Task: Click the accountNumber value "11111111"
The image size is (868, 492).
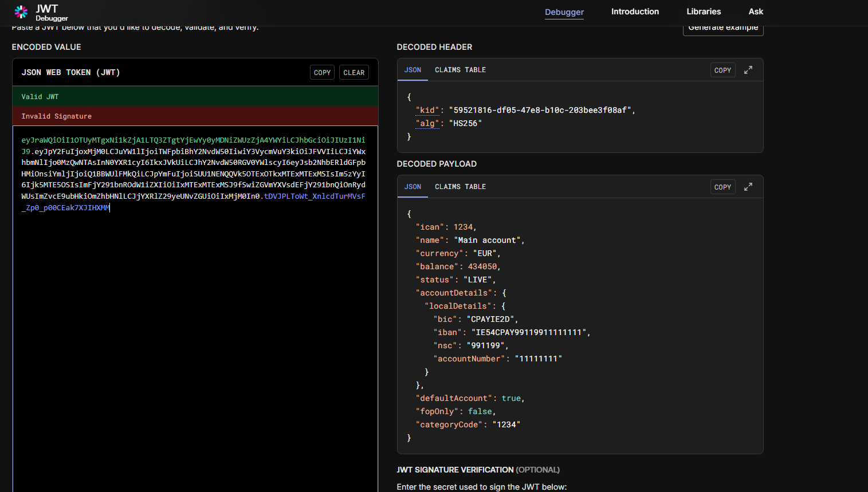Action: tap(539, 359)
